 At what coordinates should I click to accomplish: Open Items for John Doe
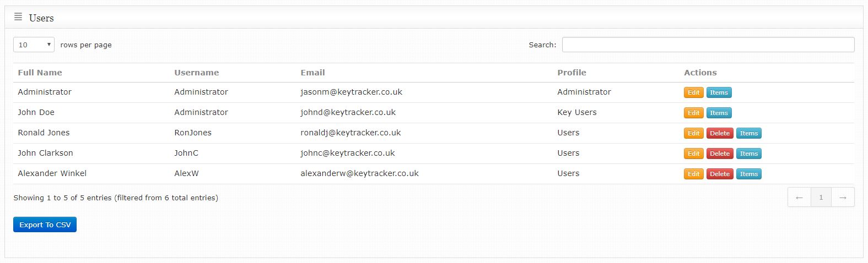(719, 113)
